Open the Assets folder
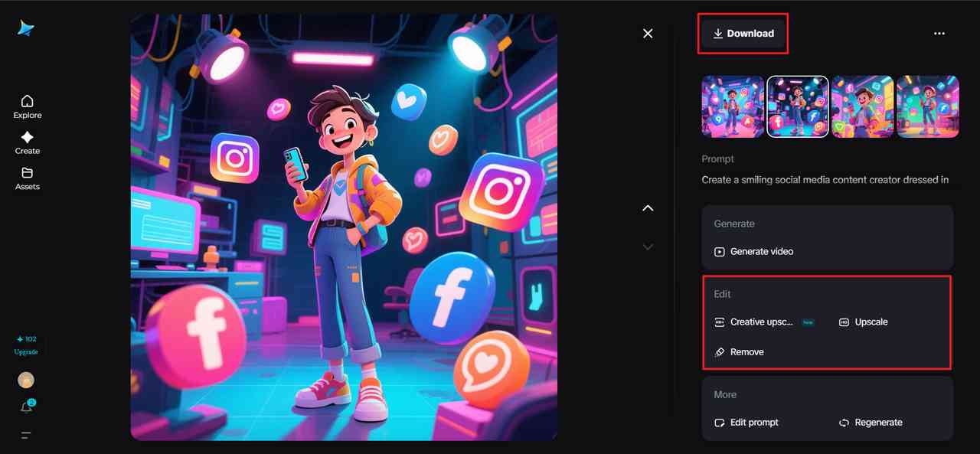980x454 pixels. click(x=27, y=178)
